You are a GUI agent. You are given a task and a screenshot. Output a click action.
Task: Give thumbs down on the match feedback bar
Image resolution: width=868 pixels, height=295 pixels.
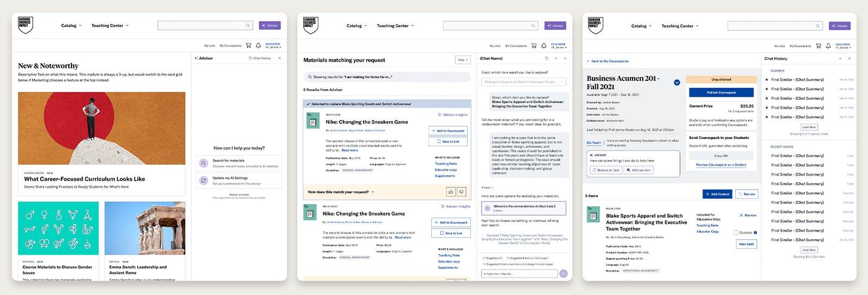click(462, 192)
